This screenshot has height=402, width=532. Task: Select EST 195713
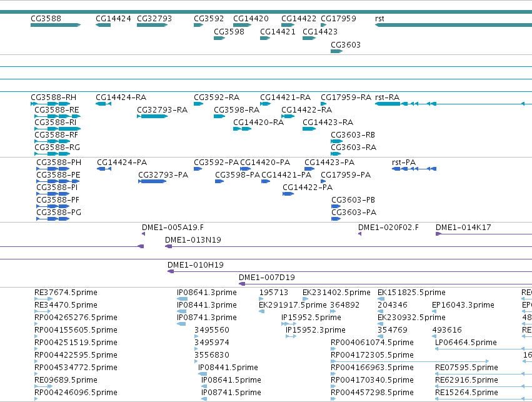click(273, 293)
